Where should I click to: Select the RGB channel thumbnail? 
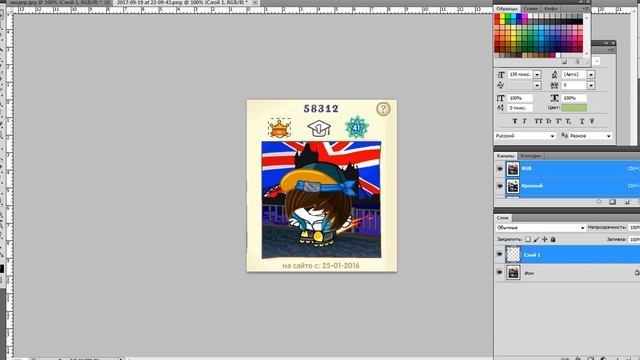pos(513,169)
